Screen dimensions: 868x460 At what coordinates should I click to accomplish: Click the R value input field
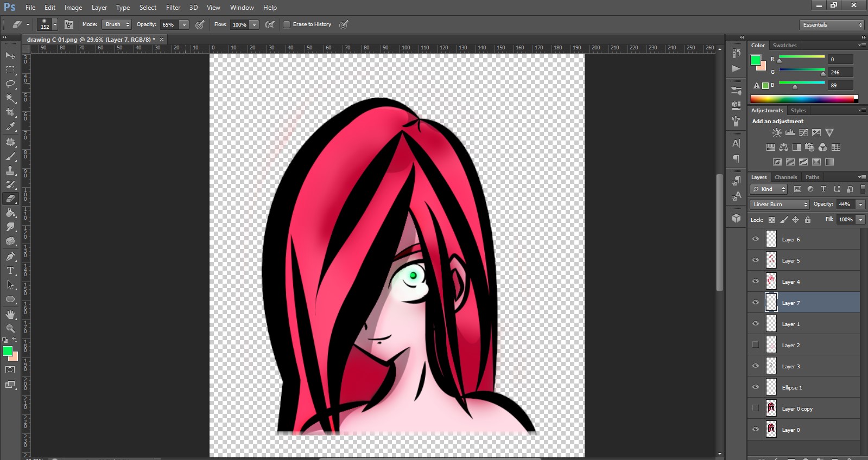(x=841, y=60)
